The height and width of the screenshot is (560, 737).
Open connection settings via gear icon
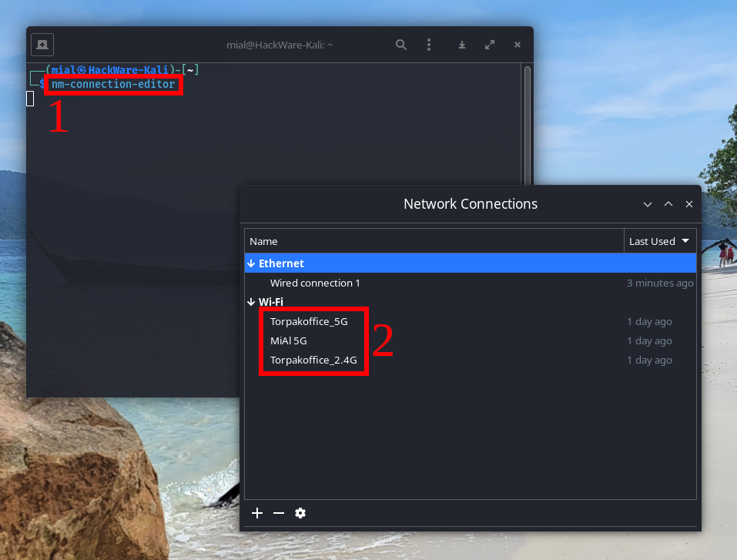coord(300,513)
